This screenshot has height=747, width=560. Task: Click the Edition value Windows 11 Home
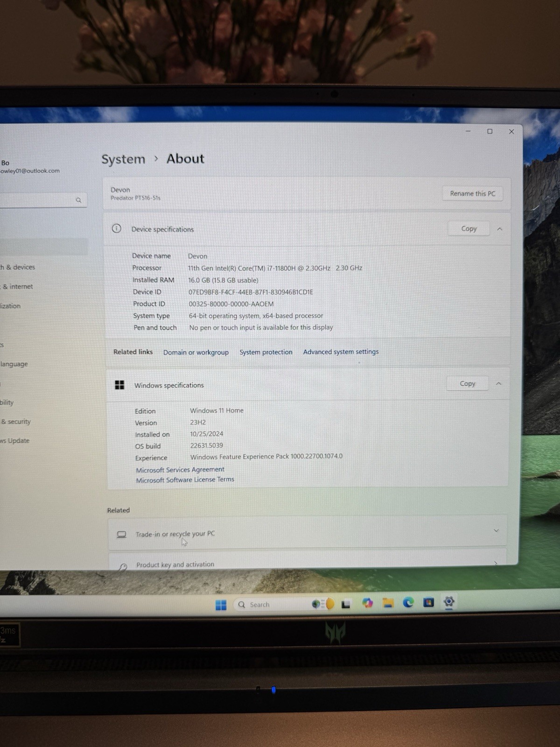tap(217, 410)
